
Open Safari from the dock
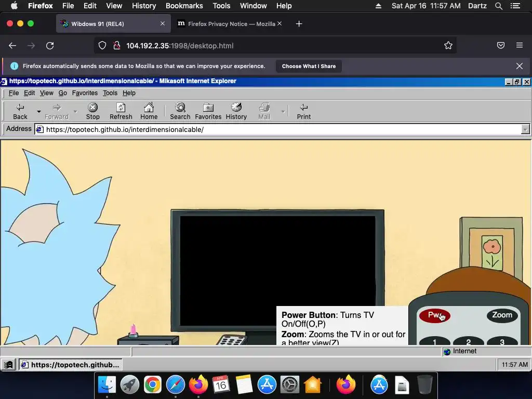[176, 385]
